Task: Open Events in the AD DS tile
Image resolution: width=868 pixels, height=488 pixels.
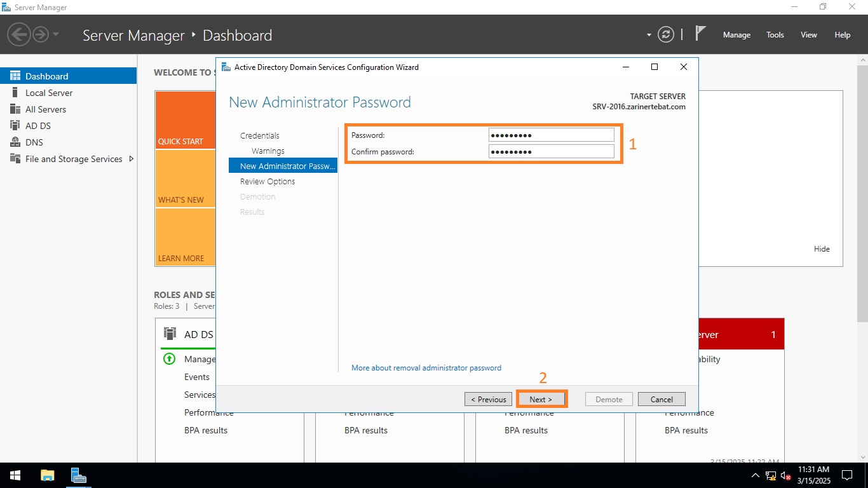Action: [x=197, y=377]
